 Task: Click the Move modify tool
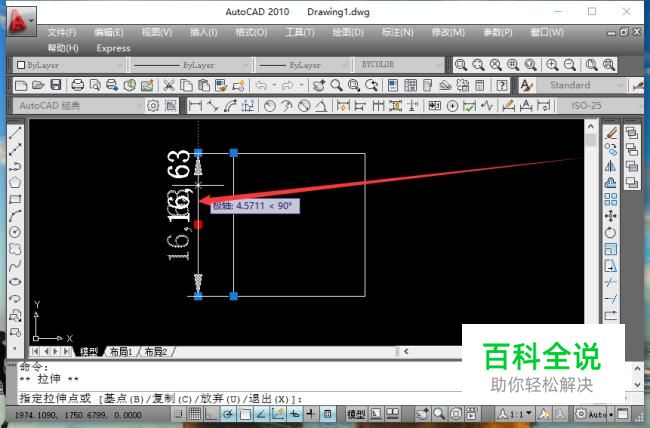tap(611, 216)
